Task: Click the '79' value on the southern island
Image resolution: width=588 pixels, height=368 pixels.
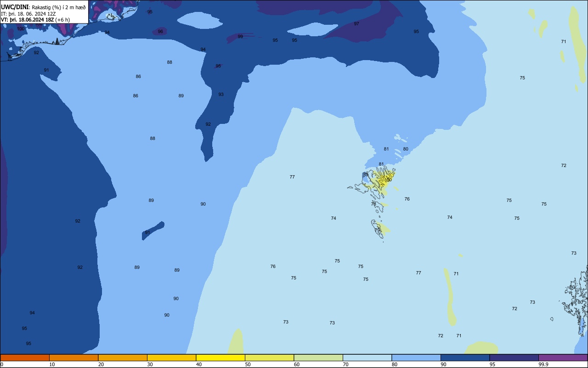Action: pyautogui.click(x=377, y=230)
